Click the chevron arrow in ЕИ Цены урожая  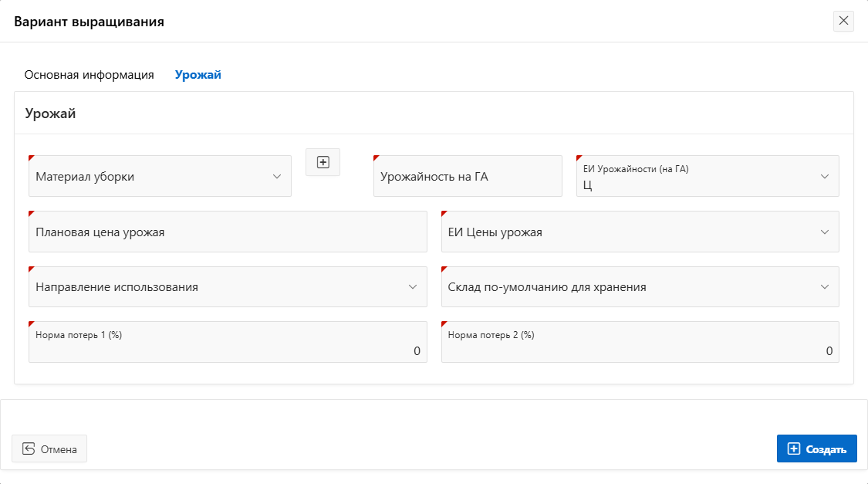(825, 232)
